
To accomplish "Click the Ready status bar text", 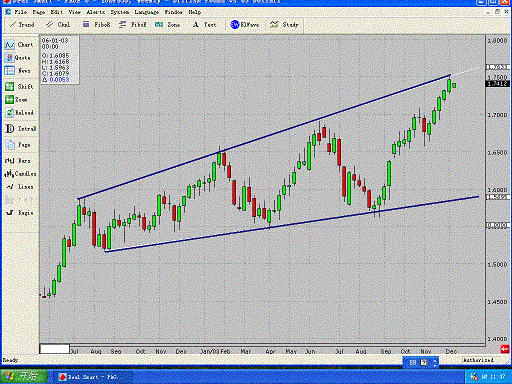I will tap(11, 360).
